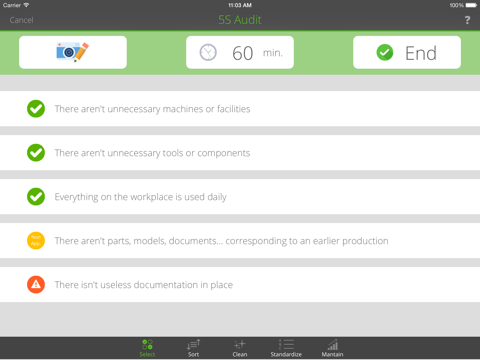Open the camera and pencil photo note button
This screenshot has height=360, width=480.
point(73,52)
